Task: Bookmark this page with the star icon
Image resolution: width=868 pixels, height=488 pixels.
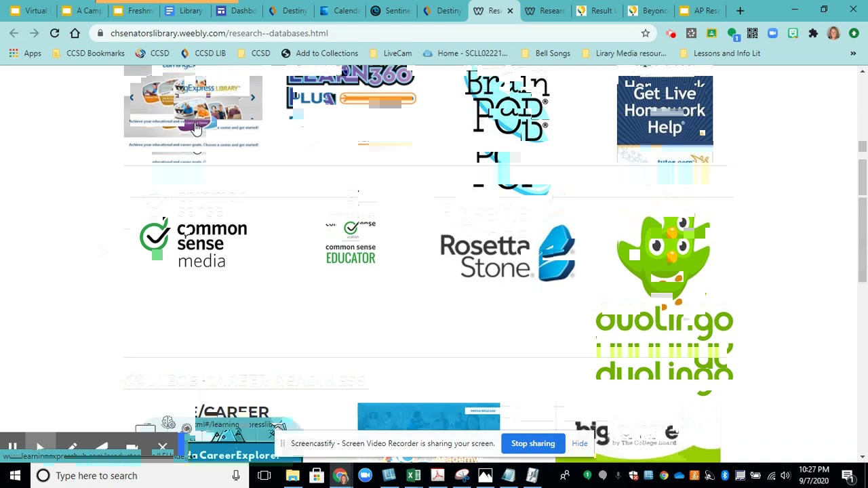Action: [646, 33]
